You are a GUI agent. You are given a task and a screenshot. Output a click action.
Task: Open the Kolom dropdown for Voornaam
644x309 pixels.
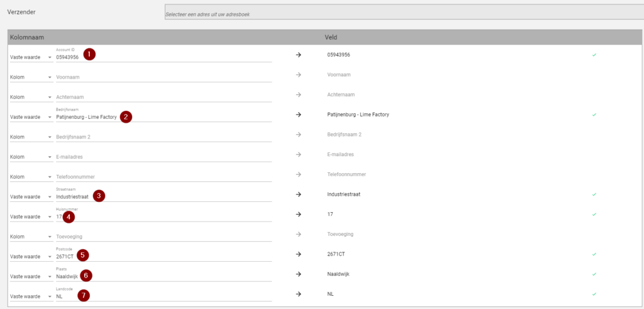31,77
